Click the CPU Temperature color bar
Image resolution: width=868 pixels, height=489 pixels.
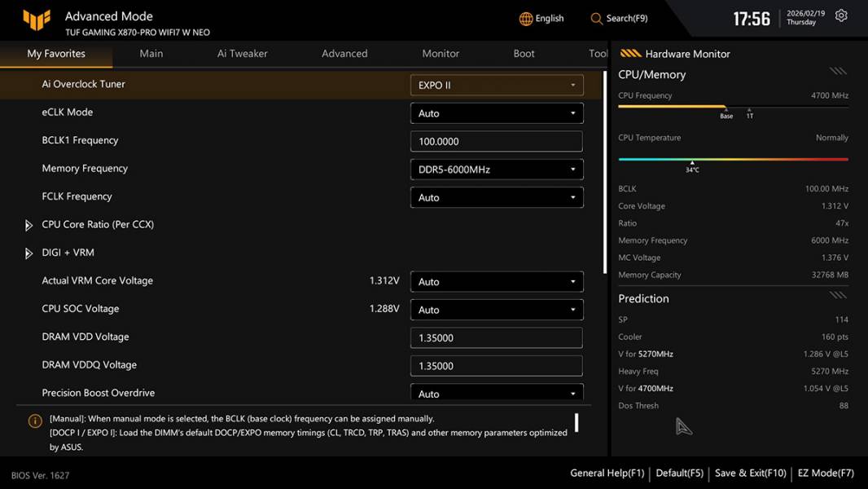point(733,160)
